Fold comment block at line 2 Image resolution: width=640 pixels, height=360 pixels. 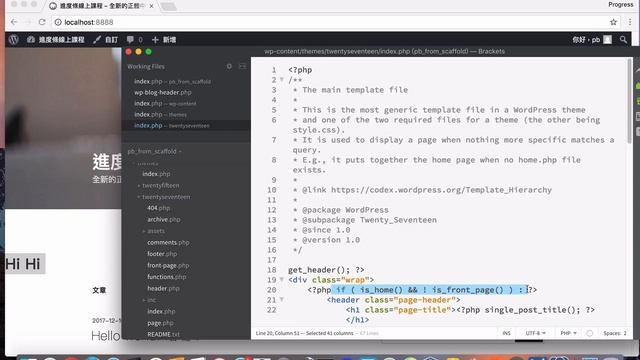tap(282, 80)
